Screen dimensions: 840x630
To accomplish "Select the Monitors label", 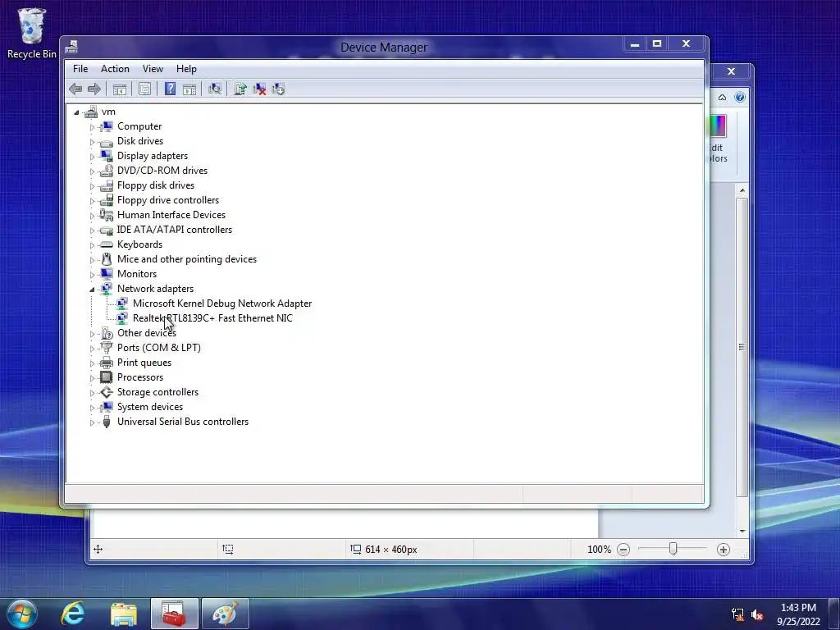I will tap(137, 274).
